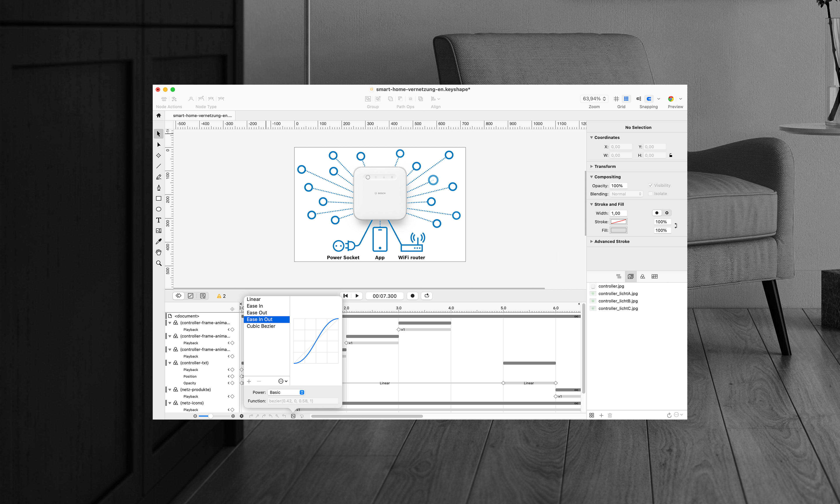Click the record button
The height and width of the screenshot is (504, 840).
coord(413,296)
